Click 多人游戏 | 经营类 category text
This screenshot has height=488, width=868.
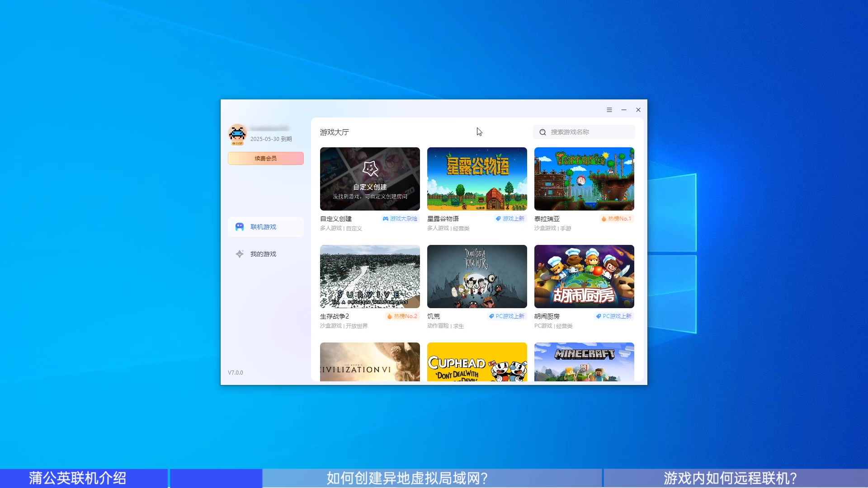pyautogui.click(x=448, y=229)
